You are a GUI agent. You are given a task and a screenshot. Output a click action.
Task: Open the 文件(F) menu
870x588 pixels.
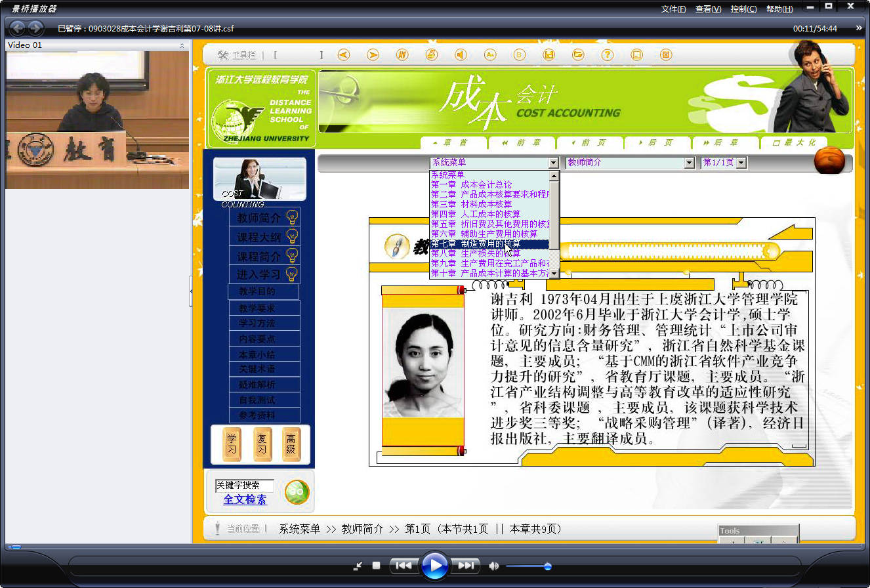674,9
